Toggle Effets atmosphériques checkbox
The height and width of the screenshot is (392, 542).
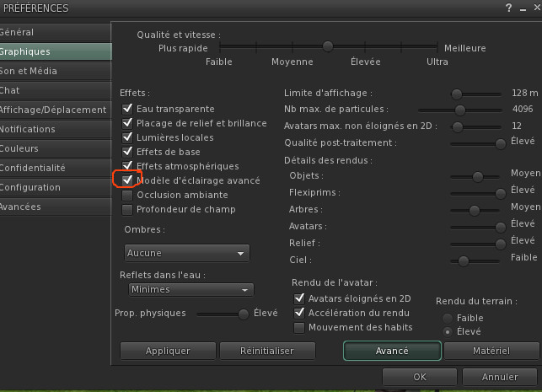point(127,166)
